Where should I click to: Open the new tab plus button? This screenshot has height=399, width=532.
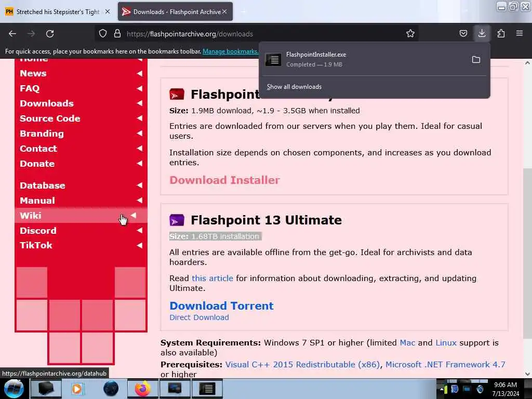click(x=243, y=11)
